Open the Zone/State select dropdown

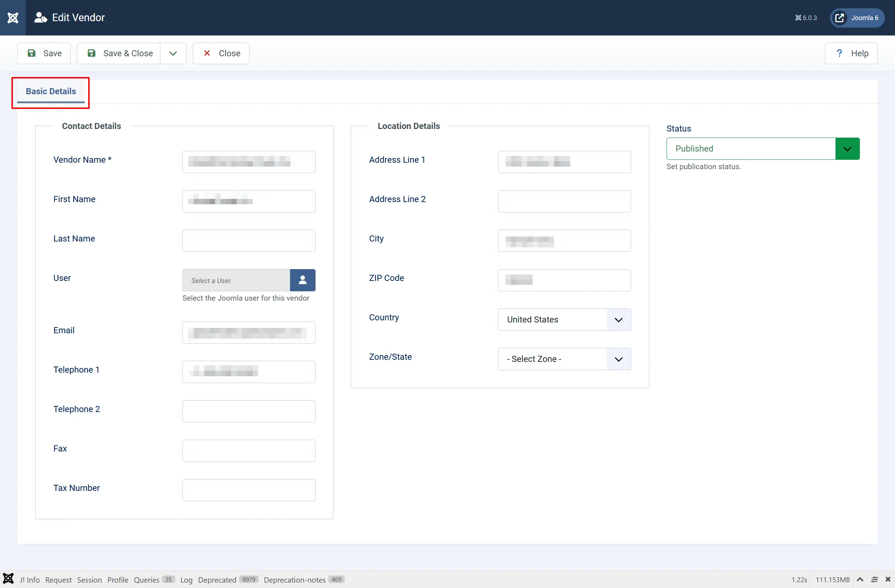[564, 359]
